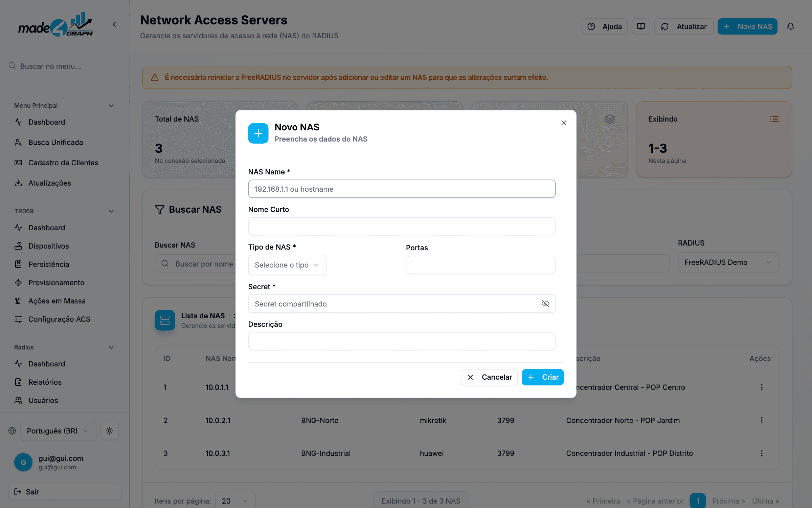Change language with Português (BR) dropdown
This screenshot has width=812, height=508.
pos(58,431)
